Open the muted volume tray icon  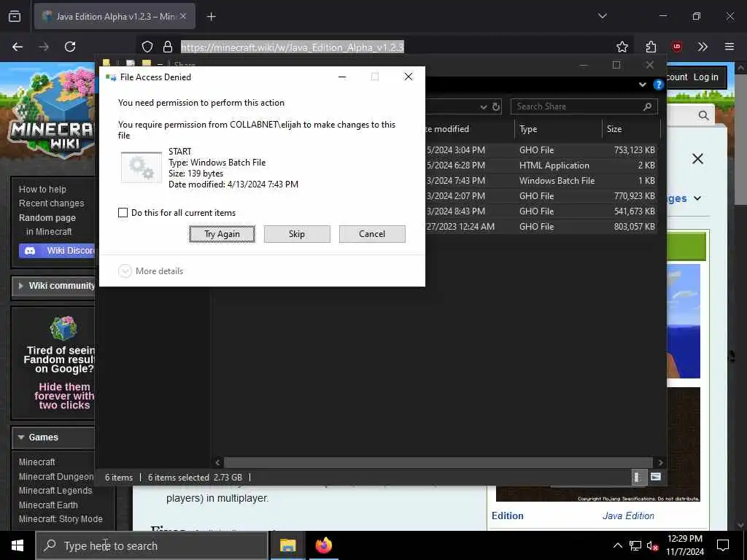[x=653, y=545]
